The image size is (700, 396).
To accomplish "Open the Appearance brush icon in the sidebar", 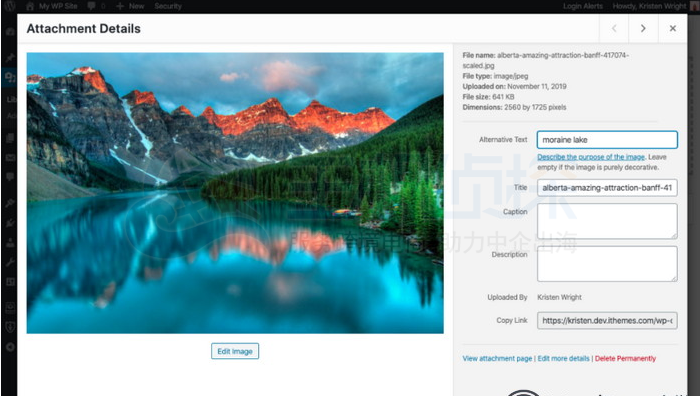I will 10,203.
